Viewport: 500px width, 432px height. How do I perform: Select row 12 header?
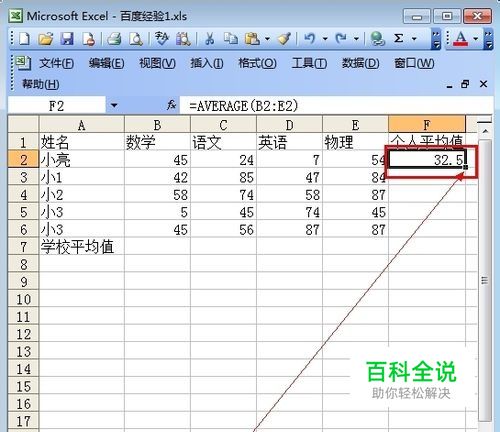point(23,334)
